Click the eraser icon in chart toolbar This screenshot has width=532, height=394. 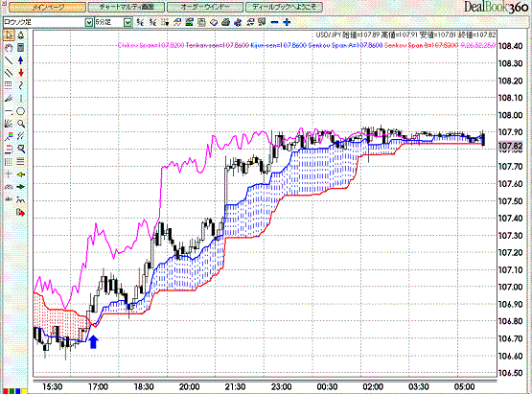(214, 22)
